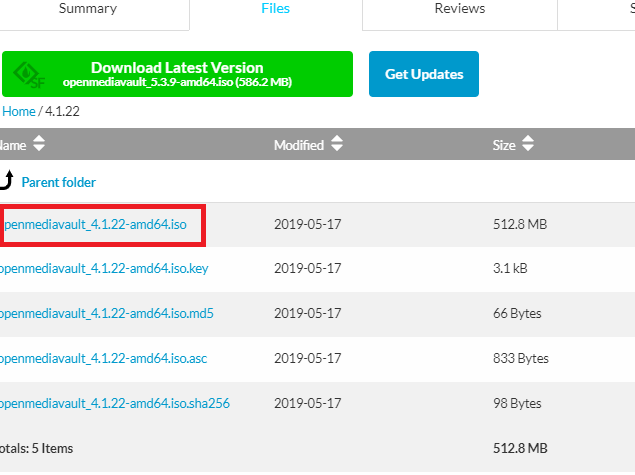Click the Download Latest Version button
Image resolution: width=635 pixels, height=475 pixels.
(177, 74)
